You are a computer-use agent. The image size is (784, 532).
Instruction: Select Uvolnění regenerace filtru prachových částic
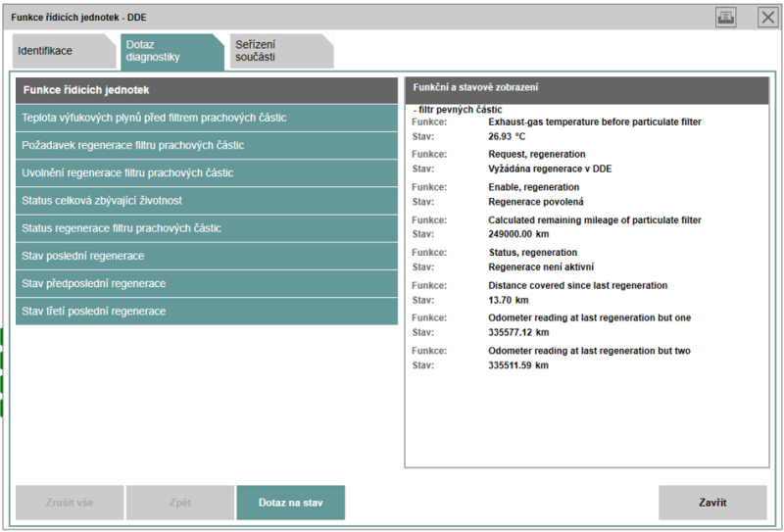[207, 173]
